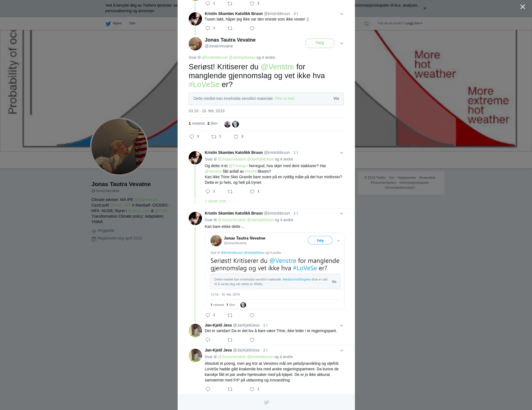Open the chevron menu on the main tweet
This screenshot has width=532, height=410.
342,43
